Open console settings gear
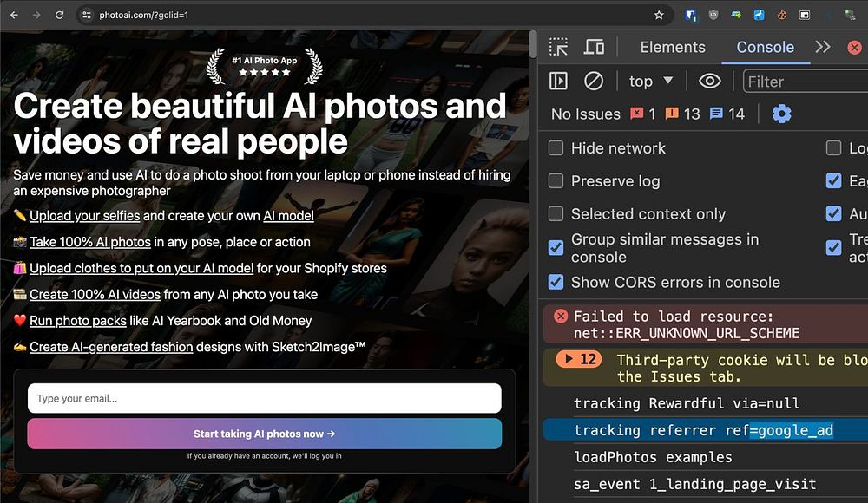The height and width of the screenshot is (503, 868). 782,114
